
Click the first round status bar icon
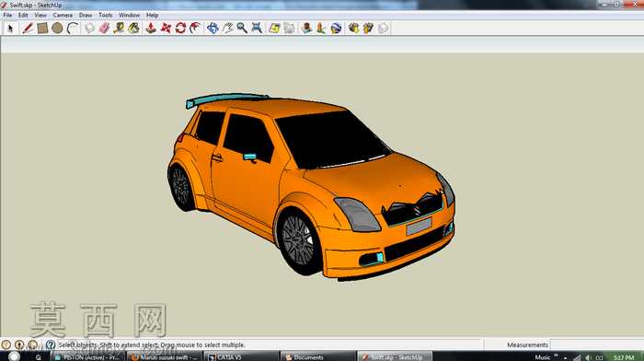(6, 344)
